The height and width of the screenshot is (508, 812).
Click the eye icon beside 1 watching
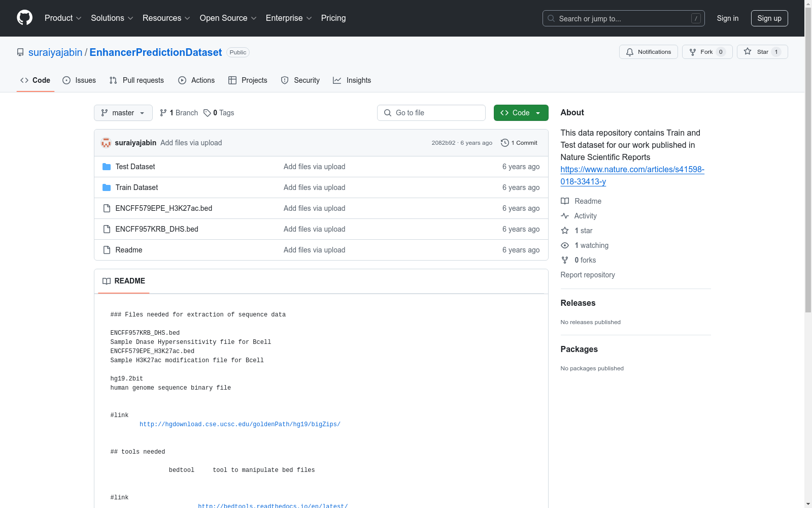pyautogui.click(x=565, y=245)
